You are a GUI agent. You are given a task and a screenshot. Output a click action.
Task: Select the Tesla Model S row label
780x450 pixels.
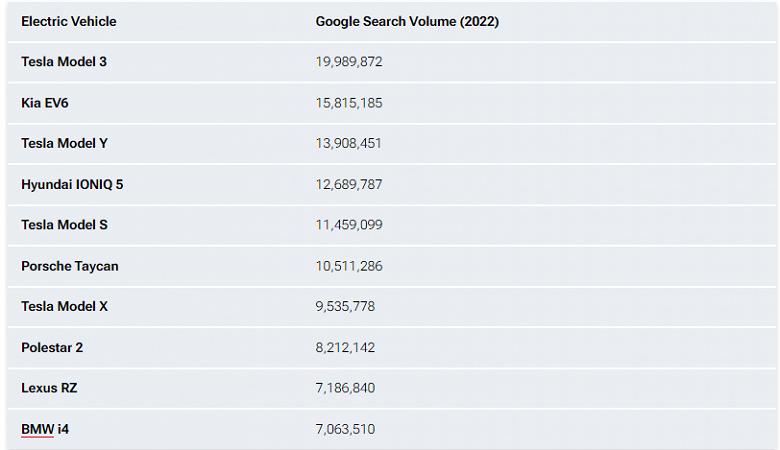[64, 225]
